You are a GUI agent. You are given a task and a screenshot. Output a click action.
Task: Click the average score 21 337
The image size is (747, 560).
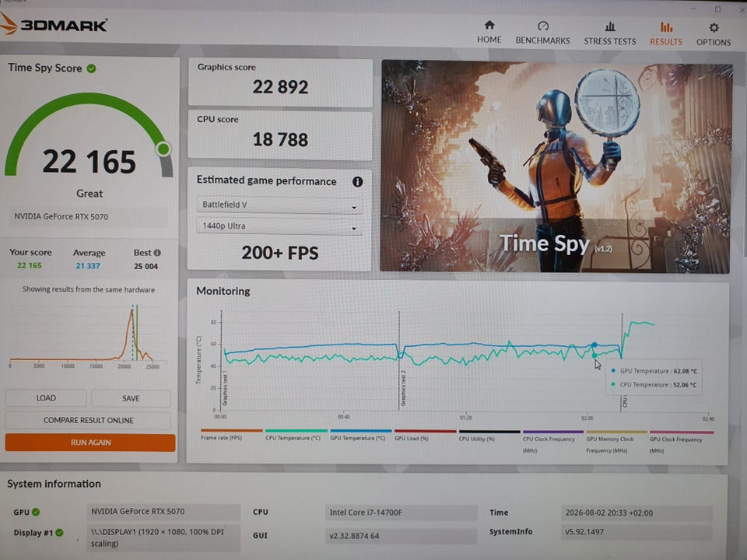click(88, 266)
